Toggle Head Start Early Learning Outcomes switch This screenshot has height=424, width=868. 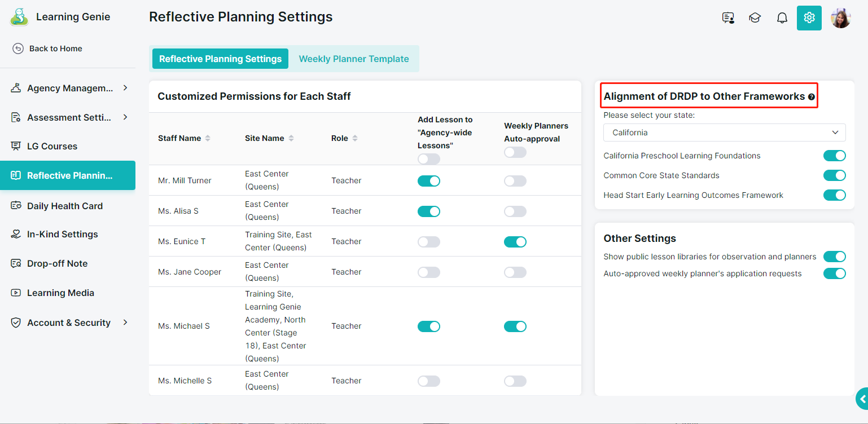(x=835, y=195)
